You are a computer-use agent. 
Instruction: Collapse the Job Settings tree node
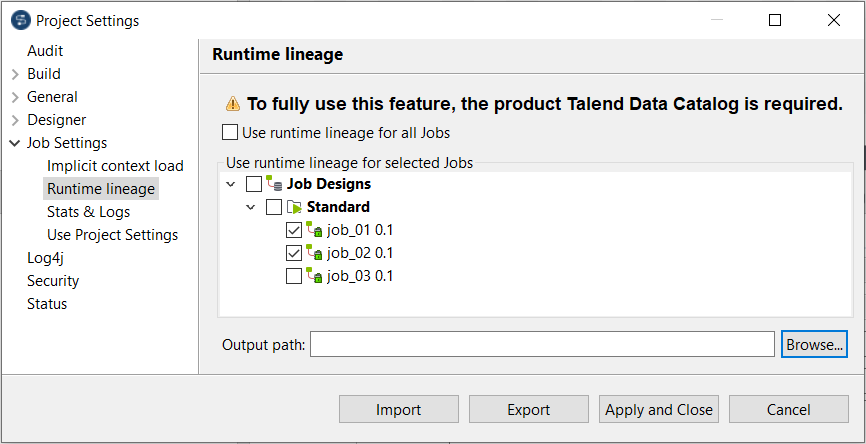point(15,143)
